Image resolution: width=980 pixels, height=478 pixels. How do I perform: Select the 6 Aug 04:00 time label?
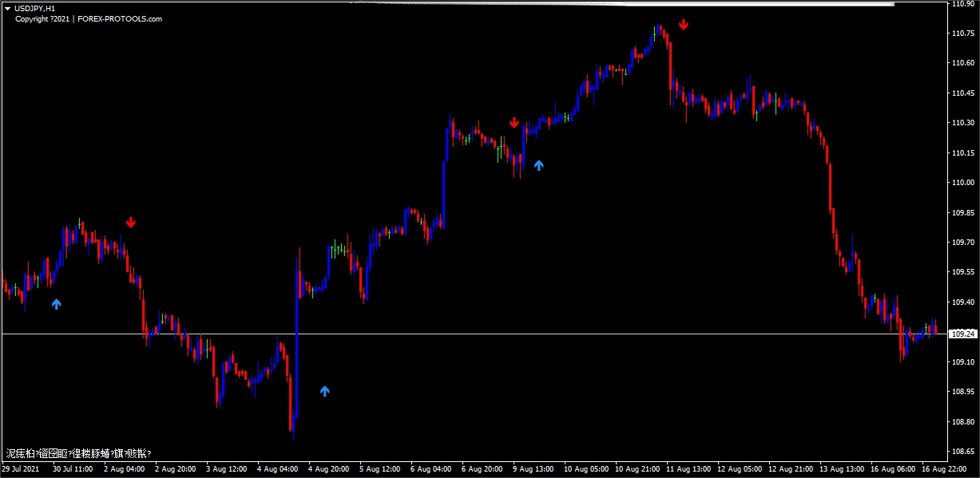coord(432,470)
